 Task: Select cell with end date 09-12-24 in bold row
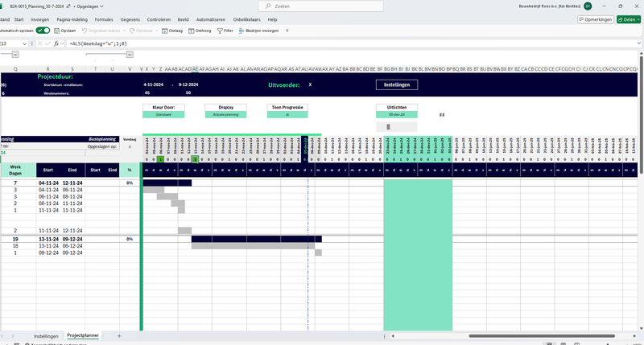tap(72, 239)
